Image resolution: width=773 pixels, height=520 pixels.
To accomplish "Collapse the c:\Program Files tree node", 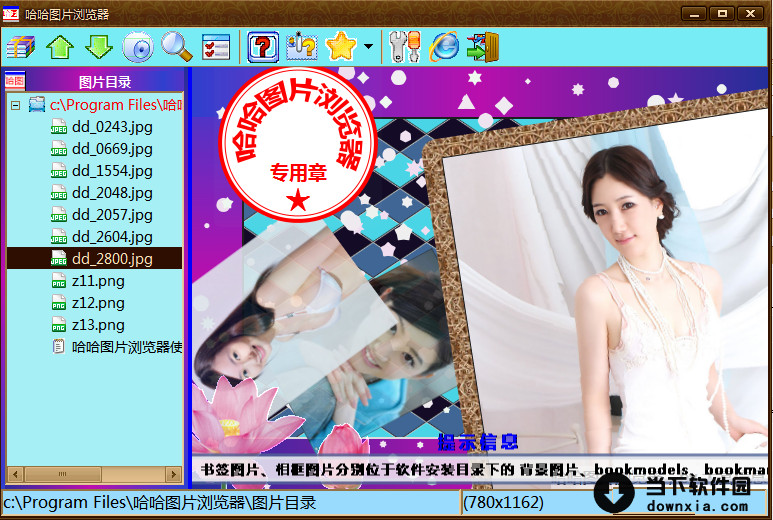I will 15,105.
